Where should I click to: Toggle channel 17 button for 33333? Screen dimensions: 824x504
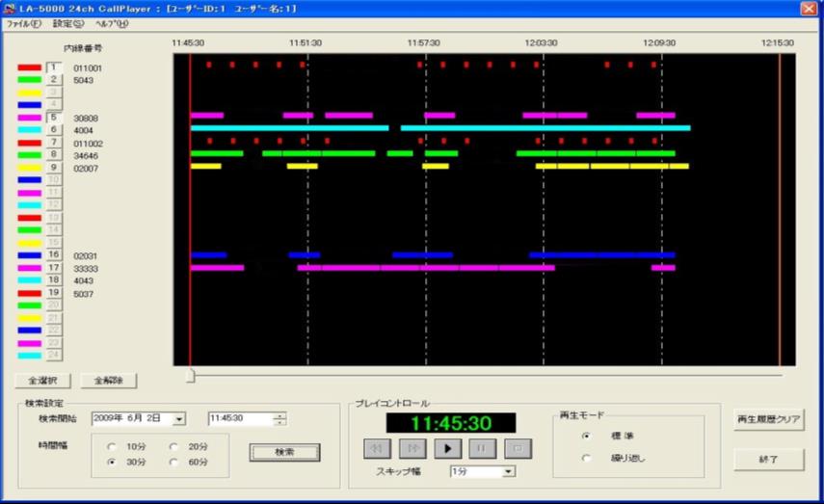tap(54, 268)
